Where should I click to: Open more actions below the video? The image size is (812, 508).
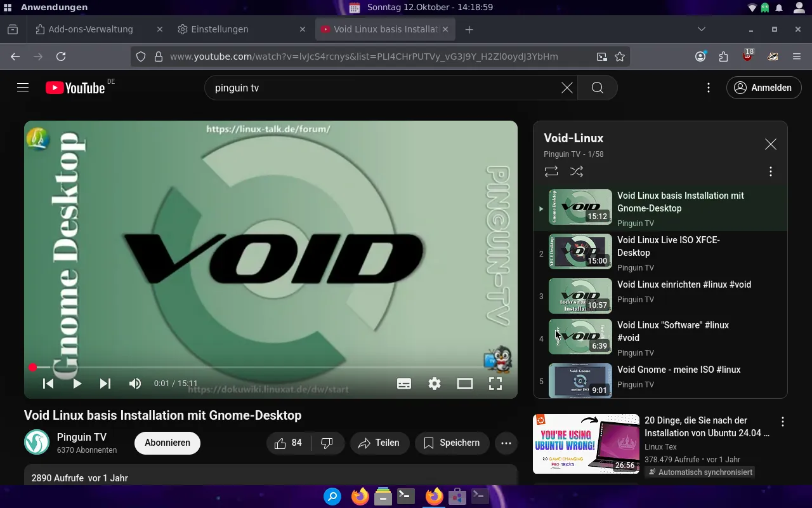tap(506, 443)
